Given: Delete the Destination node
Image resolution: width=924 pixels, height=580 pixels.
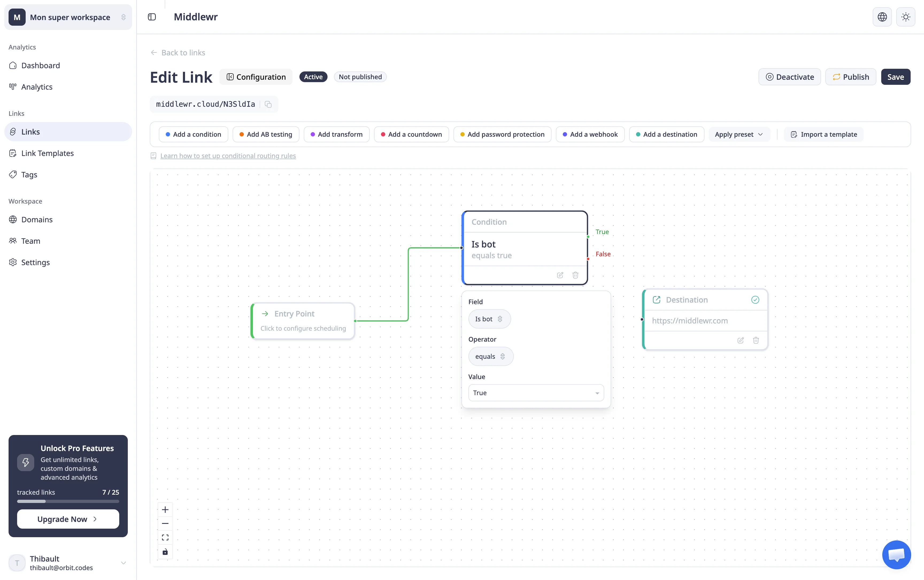Looking at the screenshot, I should 756,340.
